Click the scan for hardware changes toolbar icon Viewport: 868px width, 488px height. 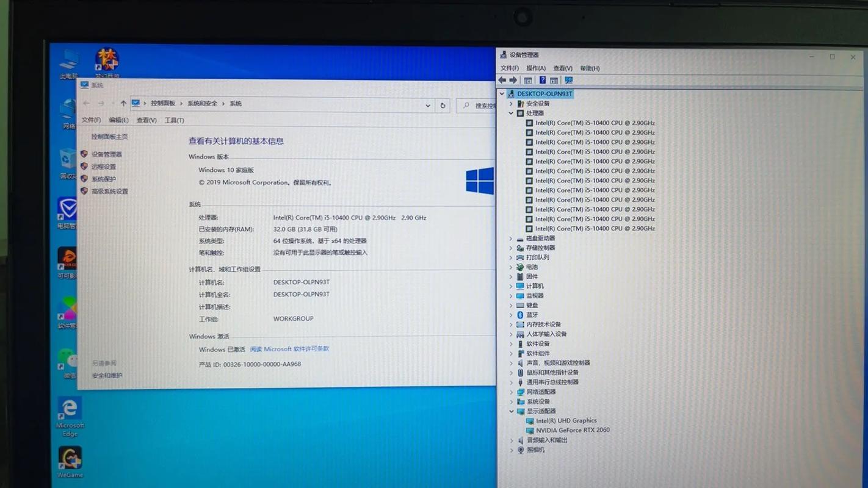[x=568, y=80]
